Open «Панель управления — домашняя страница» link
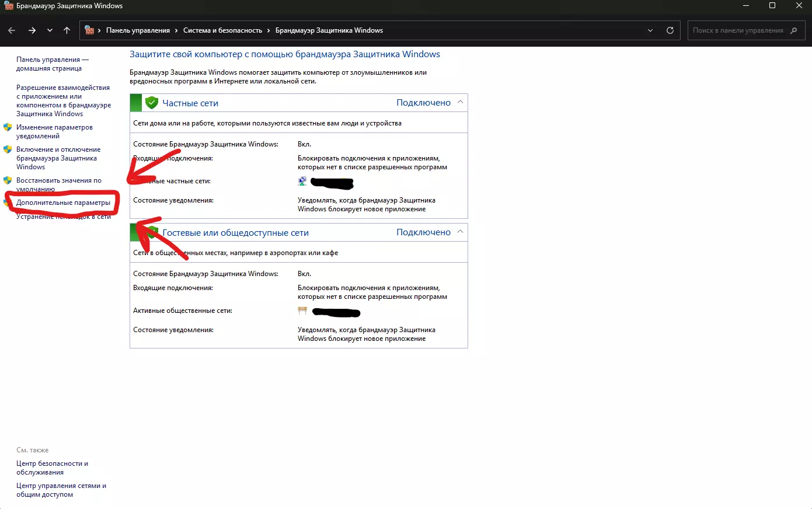The image size is (812, 509). click(53, 64)
